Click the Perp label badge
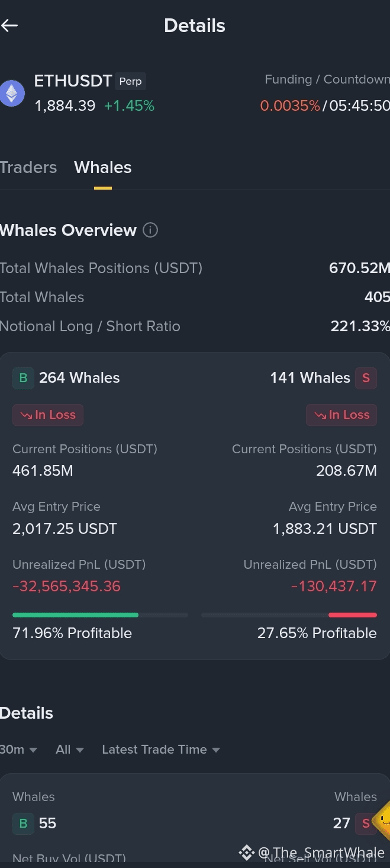Viewport: 390px width, 868px height. pyautogui.click(x=130, y=81)
